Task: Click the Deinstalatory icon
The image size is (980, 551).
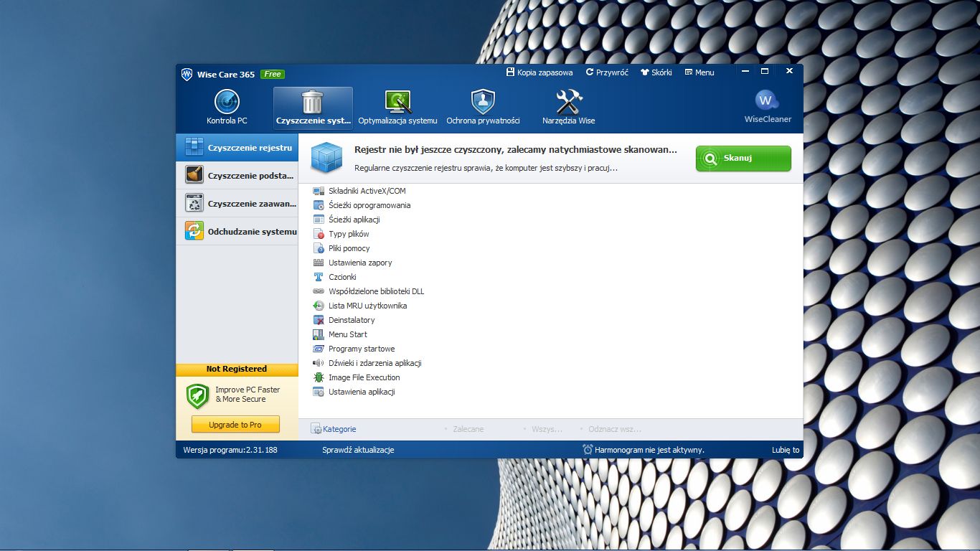Action: pyautogui.click(x=319, y=320)
